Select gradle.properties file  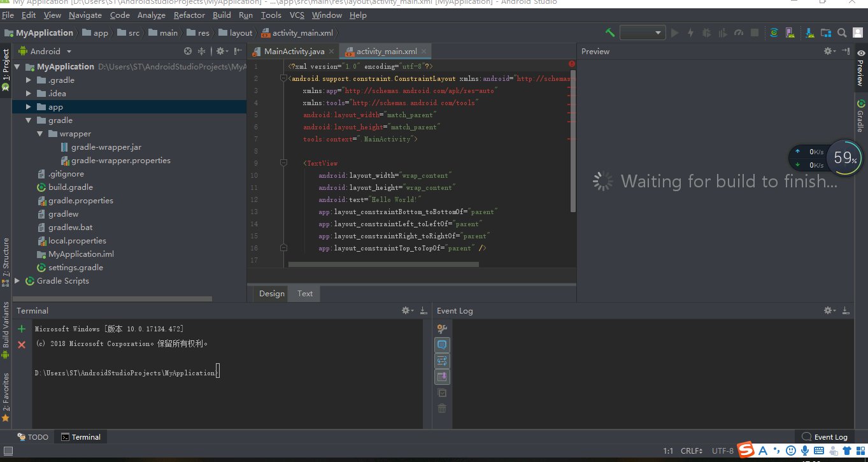click(75, 200)
